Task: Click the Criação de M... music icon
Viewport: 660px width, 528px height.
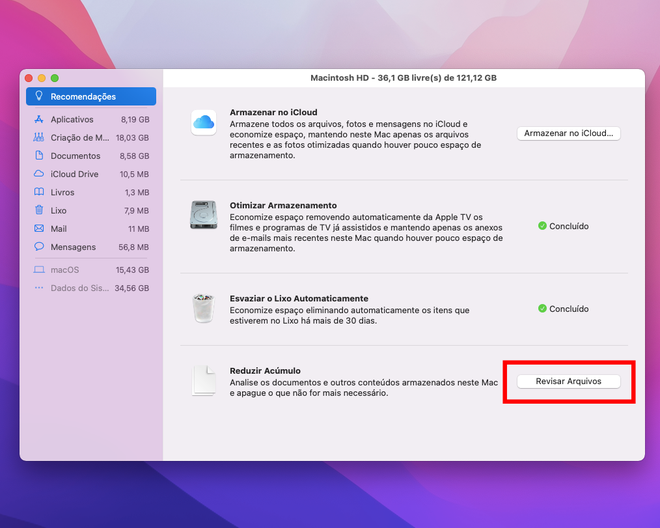Action: (39, 137)
